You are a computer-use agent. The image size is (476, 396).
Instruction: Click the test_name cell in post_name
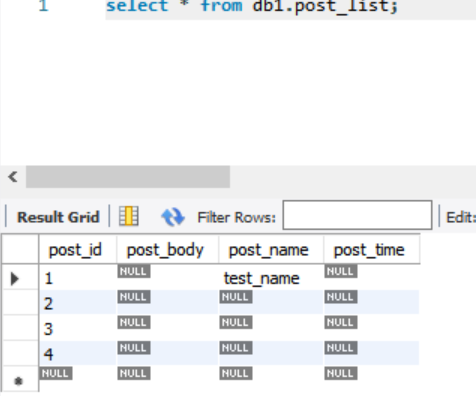(271, 278)
